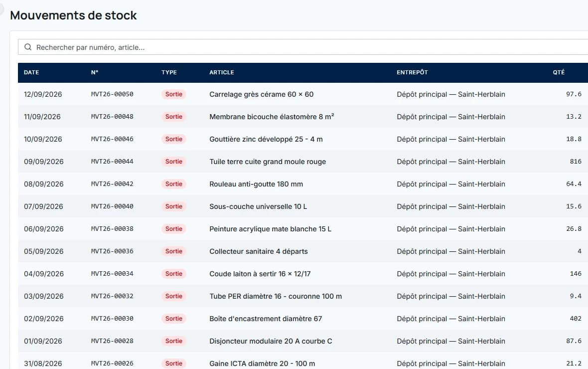Click the ARTICLE column header
The width and height of the screenshot is (588, 369).
(x=222, y=72)
